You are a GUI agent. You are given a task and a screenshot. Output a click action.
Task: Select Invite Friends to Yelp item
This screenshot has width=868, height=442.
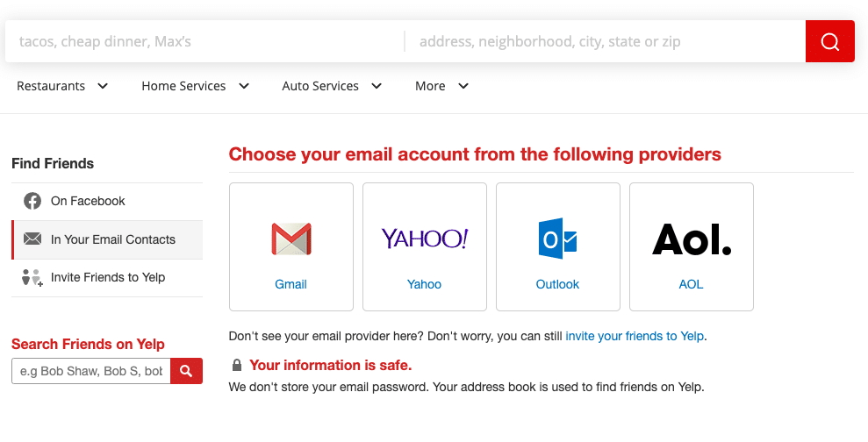[108, 277]
